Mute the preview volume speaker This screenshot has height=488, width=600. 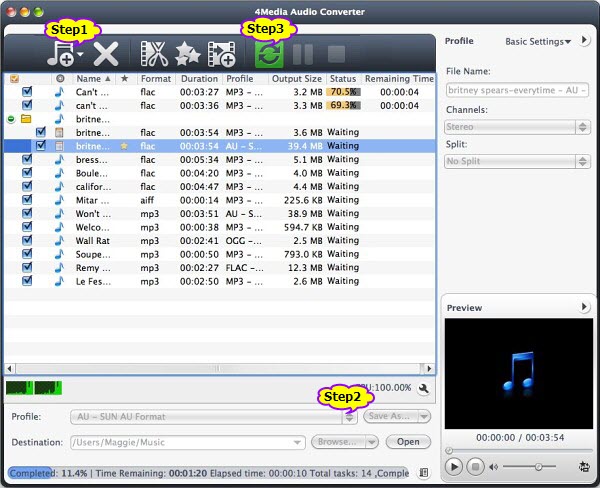pos(494,467)
